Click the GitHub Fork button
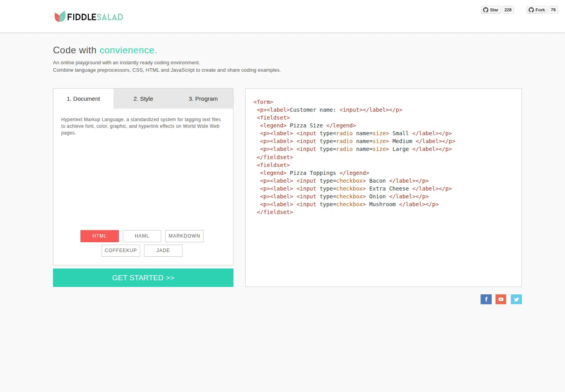Image resolution: width=565 pixels, height=392 pixels. [x=537, y=10]
